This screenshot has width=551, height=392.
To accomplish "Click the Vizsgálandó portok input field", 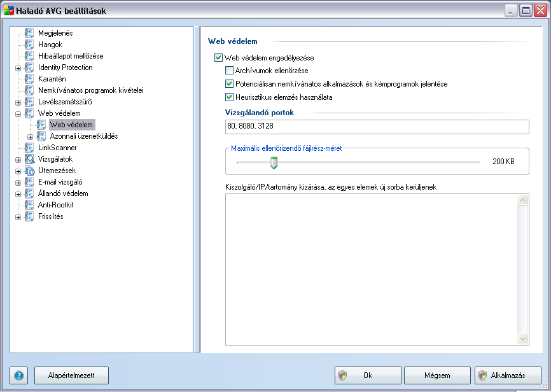I will pyautogui.click(x=377, y=127).
